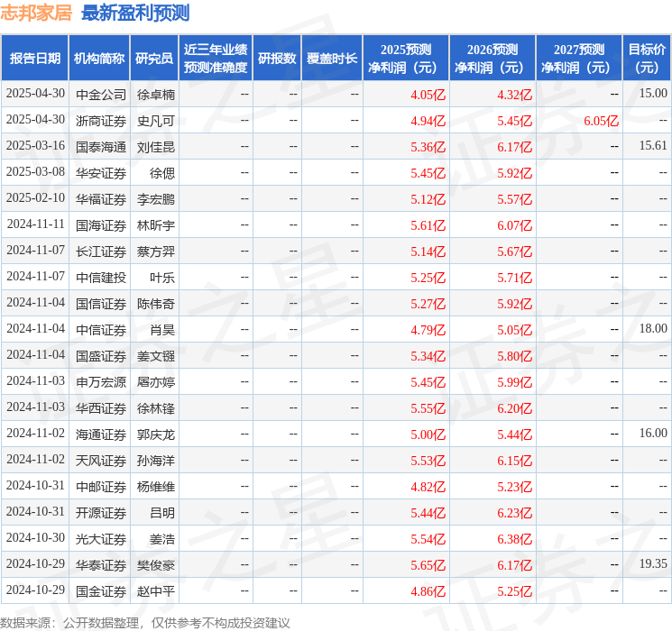Screen dimensions: 672x631
Task: Click the 机构简称 column header
Action: pyautogui.click(x=99, y=59)
